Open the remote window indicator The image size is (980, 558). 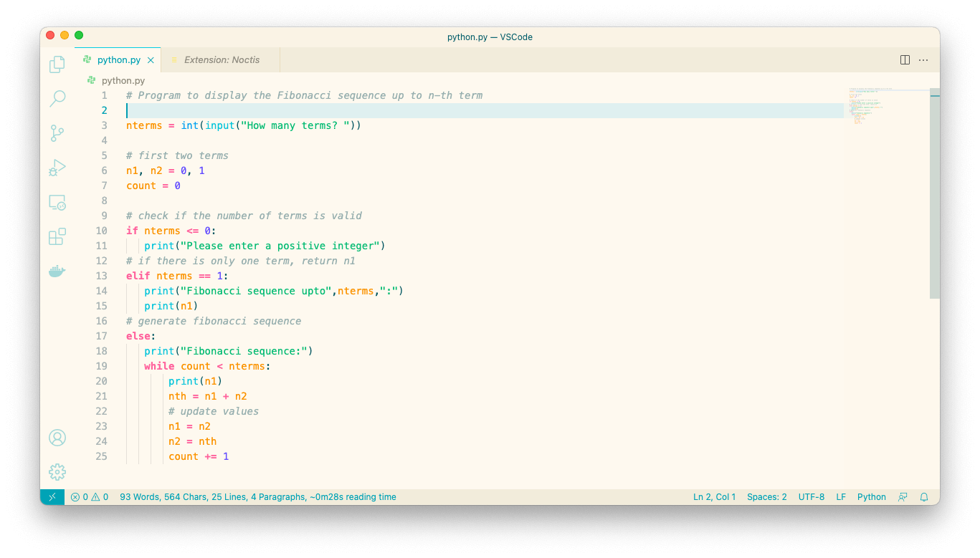(52, 497)
